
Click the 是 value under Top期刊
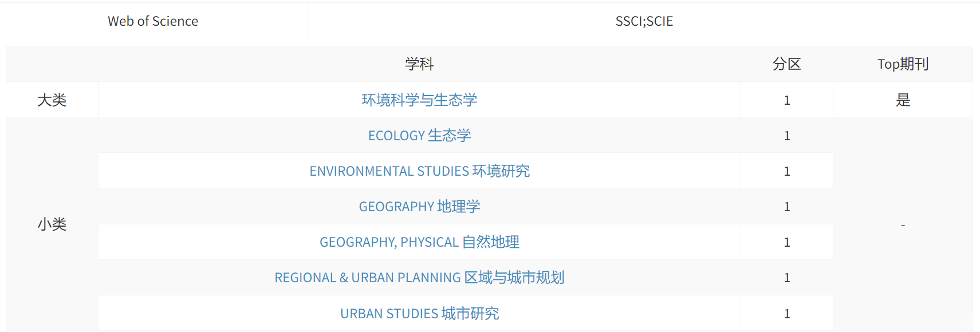(903, 100)
